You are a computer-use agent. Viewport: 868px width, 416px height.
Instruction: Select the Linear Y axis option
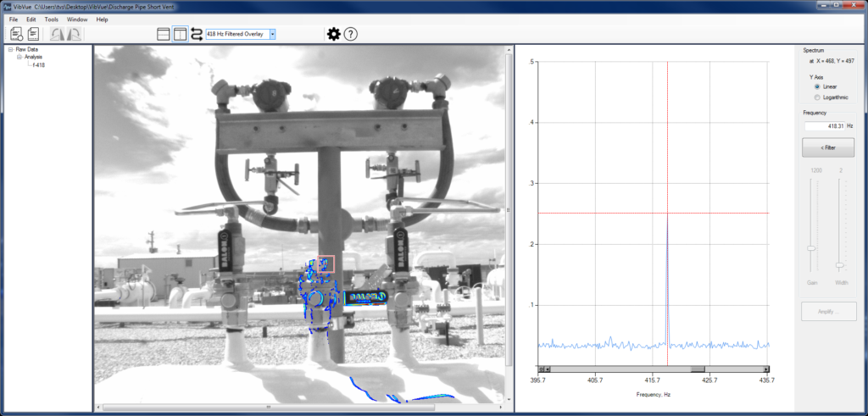tap(817, 86)
